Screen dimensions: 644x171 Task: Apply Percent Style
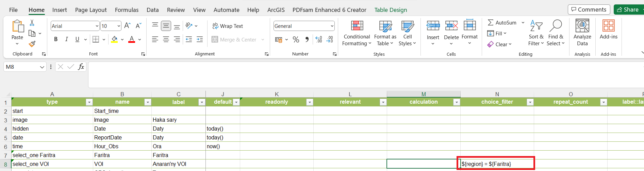click(x=296, y=40)
